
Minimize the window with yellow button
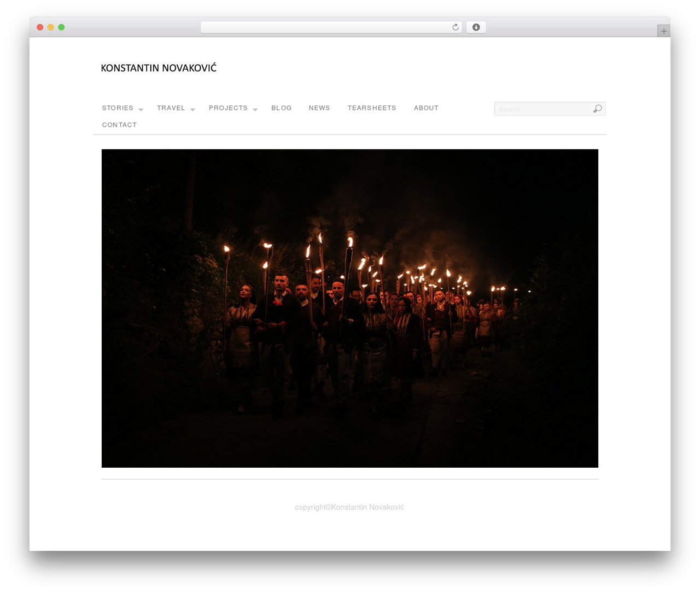51,27
